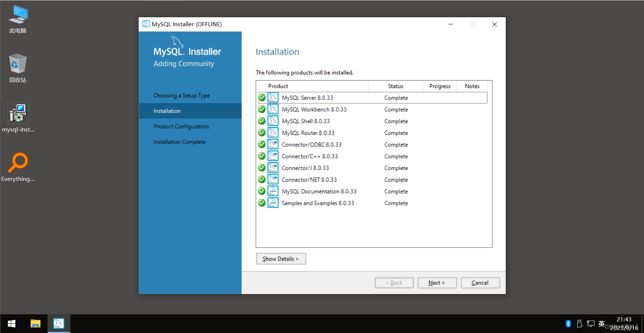Screen dimensions: 644x333
Task: Click green checkmark beside Connector/C++ 8.0.33
Action: 262,156
